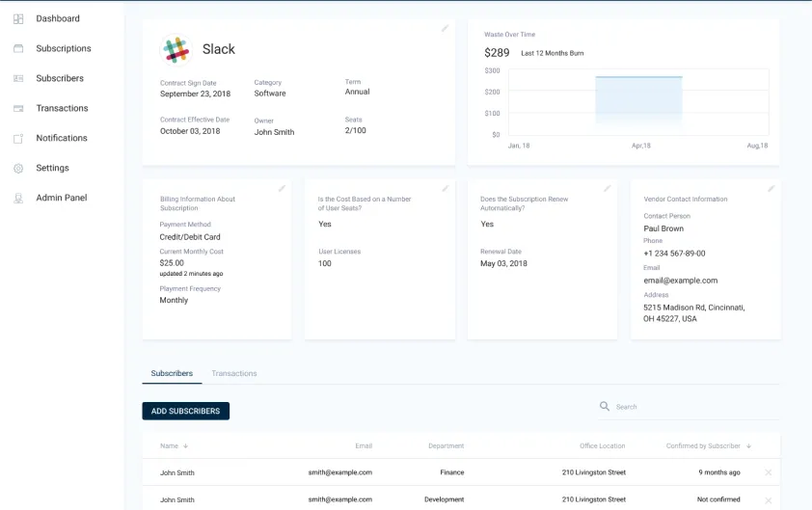Edit the Cost Based on User Seats card

coord(445,188)
